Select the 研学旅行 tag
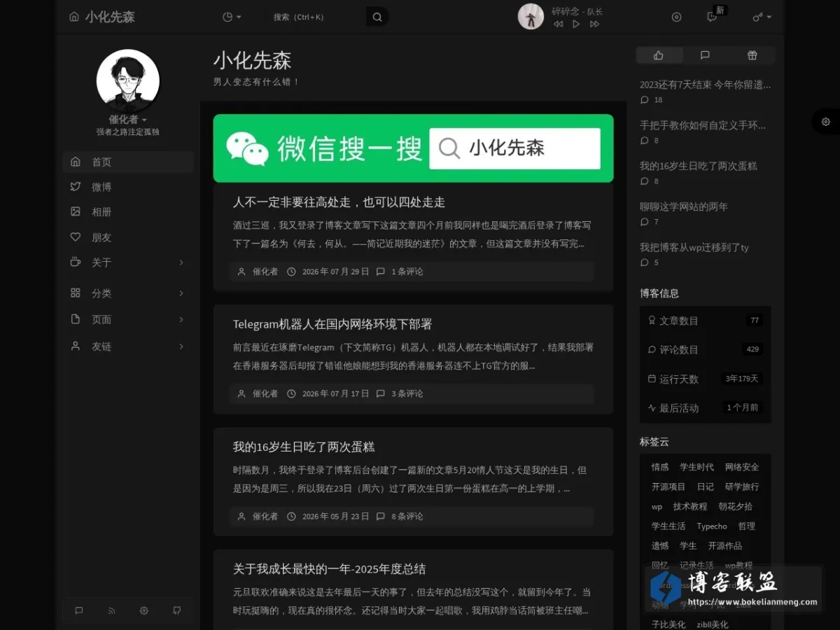Viewport: 840px width, 630px height. (x=742, y=486)
